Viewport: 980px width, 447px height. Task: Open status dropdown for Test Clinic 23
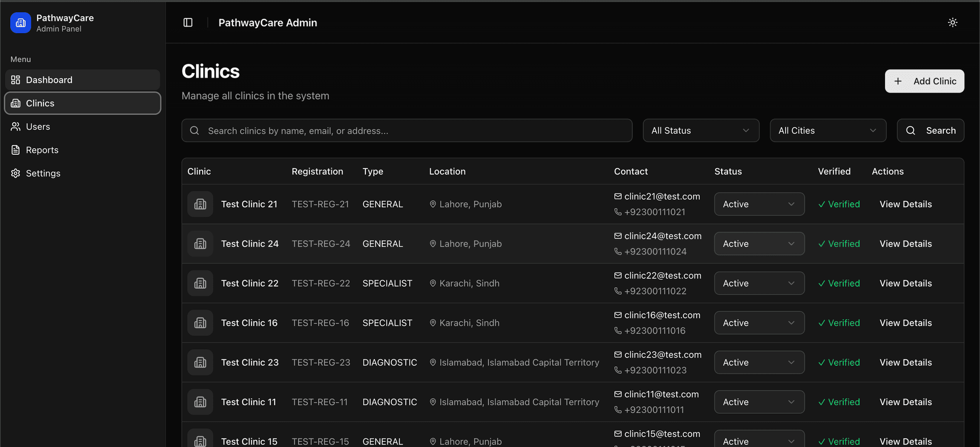[x=759, y=363]
